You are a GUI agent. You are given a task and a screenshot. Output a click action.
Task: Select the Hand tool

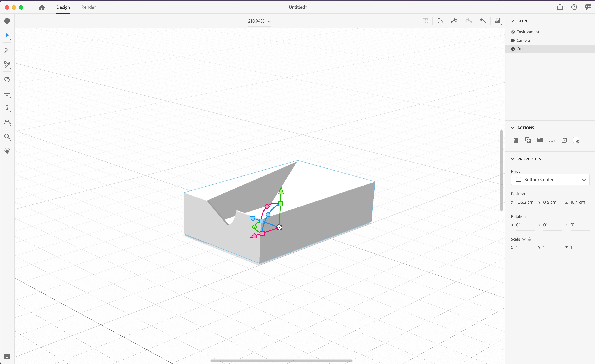click(x=7, y=151)
